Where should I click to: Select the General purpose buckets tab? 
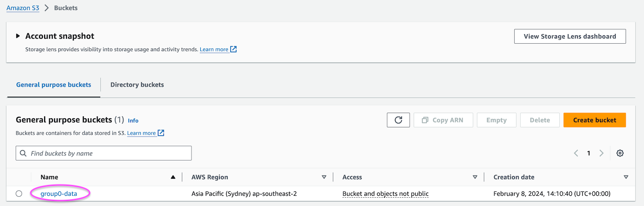(x=53, y=85)
